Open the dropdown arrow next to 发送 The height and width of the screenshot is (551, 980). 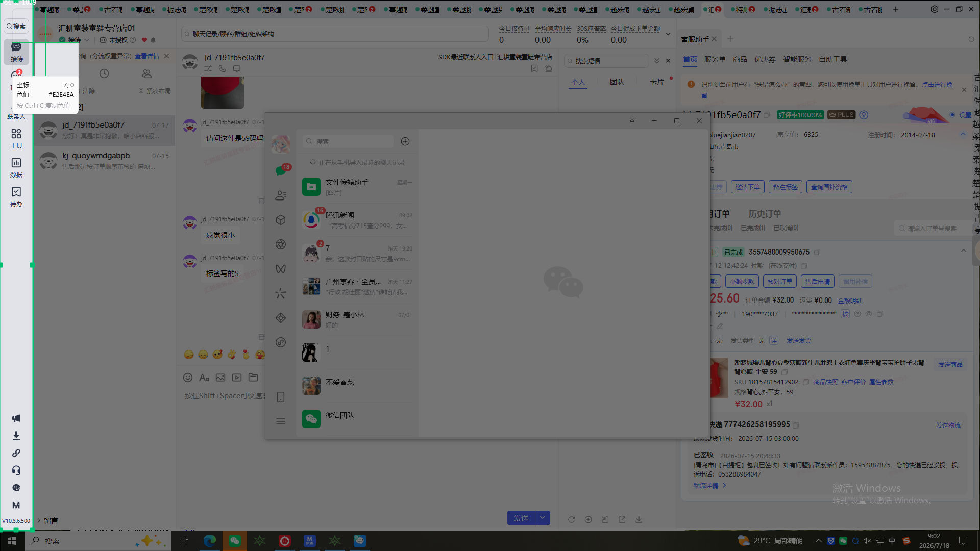pos(543,518)
